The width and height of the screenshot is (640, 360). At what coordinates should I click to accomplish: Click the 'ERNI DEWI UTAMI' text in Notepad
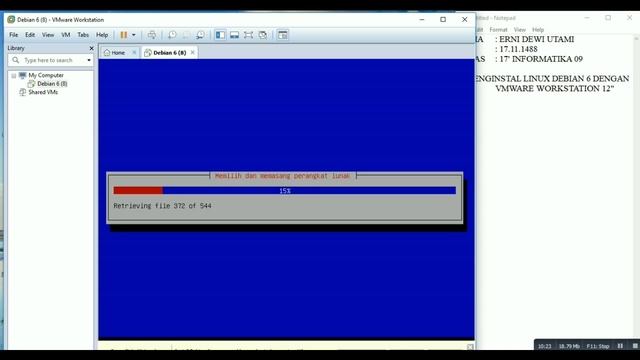[x=537, y=39]
